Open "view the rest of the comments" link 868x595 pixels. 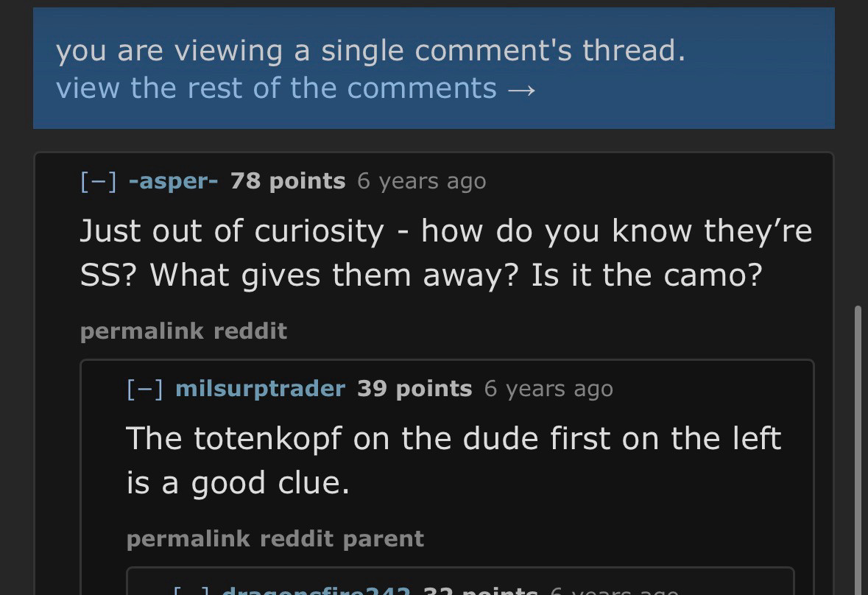coord(276,88)
